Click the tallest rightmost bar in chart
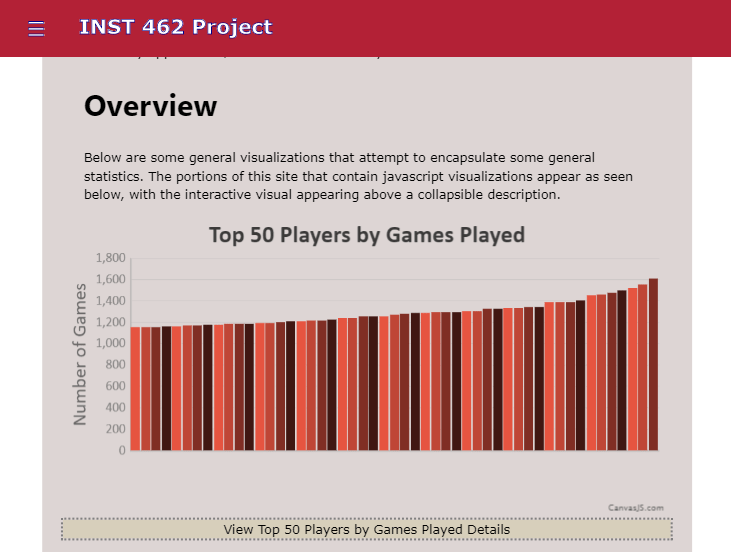Viewport: 731px width, 552px height. [x=653, y=364]
